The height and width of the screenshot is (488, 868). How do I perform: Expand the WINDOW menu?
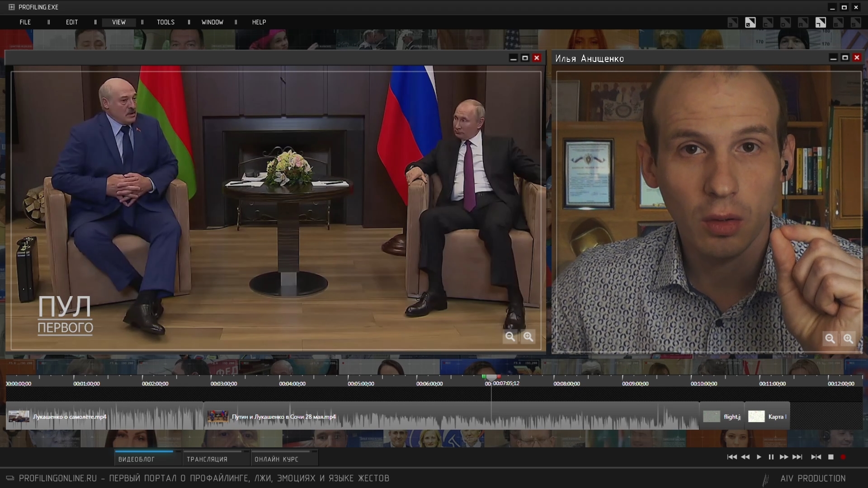pyautogui.click(x=212, y=22)
